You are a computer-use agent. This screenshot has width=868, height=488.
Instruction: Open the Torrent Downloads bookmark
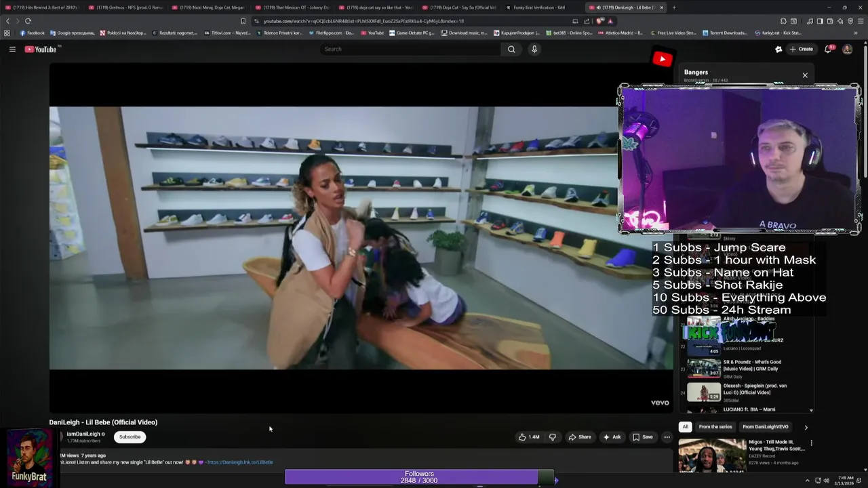[724, 33]
